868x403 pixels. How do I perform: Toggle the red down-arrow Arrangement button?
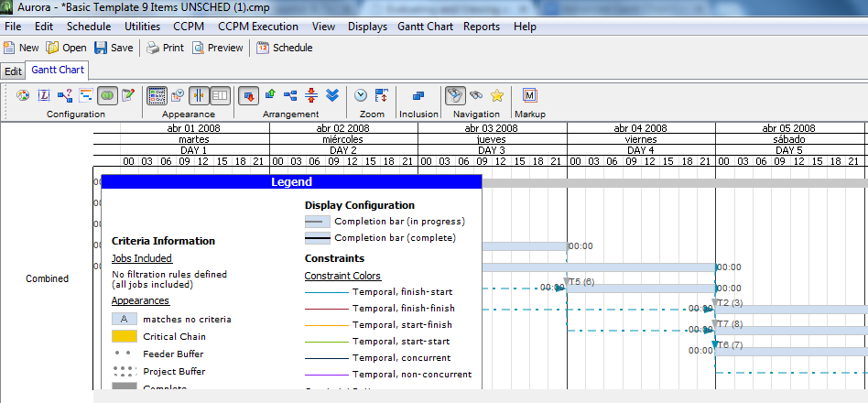248,95
